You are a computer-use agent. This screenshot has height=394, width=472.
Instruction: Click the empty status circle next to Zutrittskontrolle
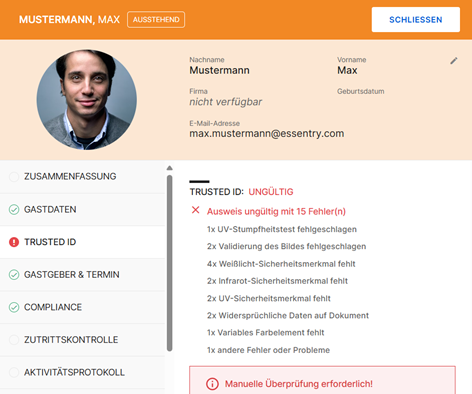(x=14, y=340)
